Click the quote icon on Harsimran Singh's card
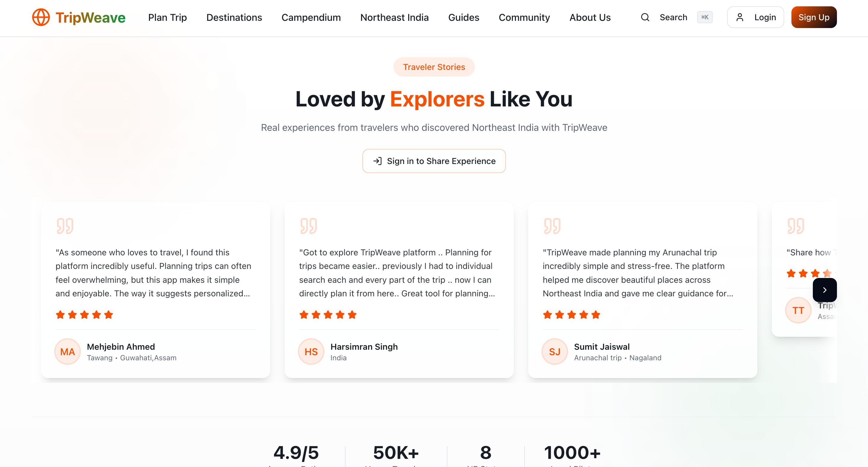 [309, 226]
